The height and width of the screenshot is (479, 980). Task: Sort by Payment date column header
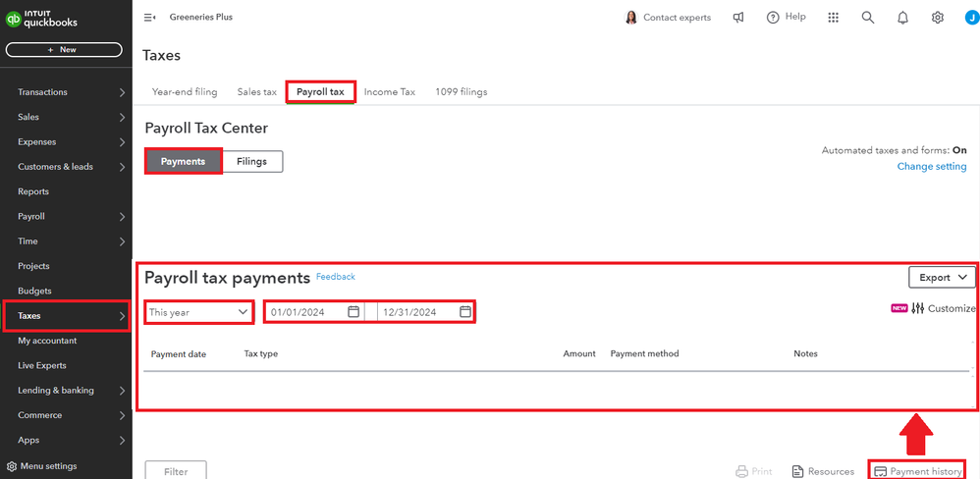(x=178, y=353)
